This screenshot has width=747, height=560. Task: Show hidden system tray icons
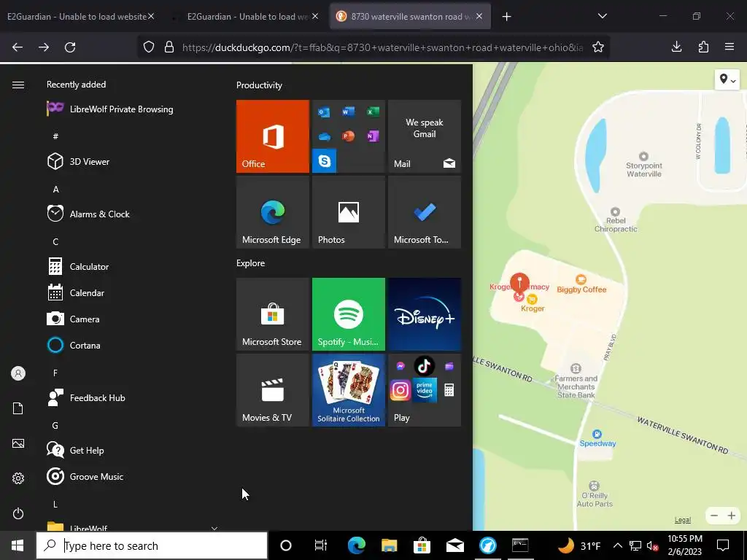point(617,545)
